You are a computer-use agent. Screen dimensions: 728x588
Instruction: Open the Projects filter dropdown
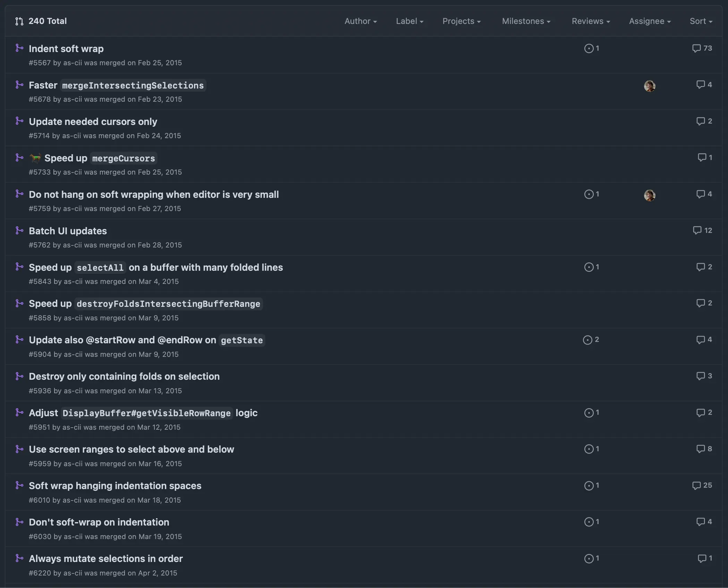[x=461, y=21]
